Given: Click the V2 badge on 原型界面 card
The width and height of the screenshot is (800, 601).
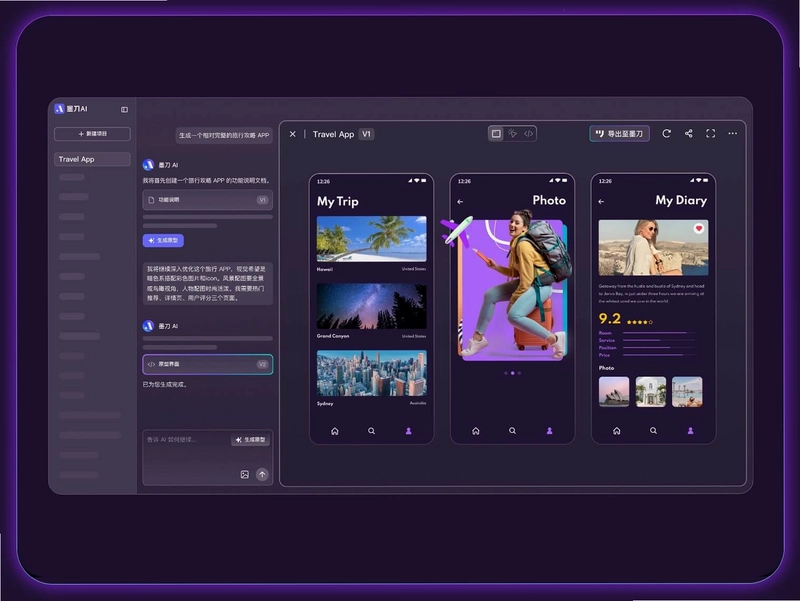Looking at the screenshot, I should click(x=262, y=364).
